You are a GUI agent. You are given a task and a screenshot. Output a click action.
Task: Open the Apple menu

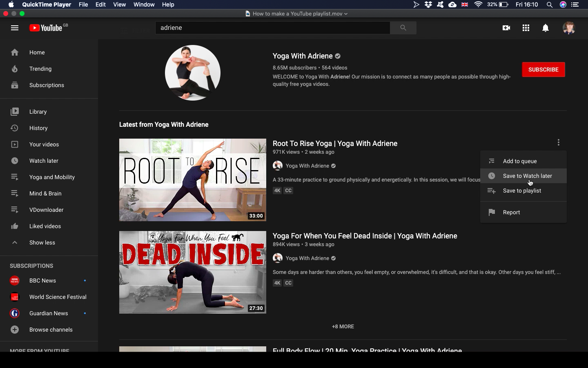coord(11,4)
